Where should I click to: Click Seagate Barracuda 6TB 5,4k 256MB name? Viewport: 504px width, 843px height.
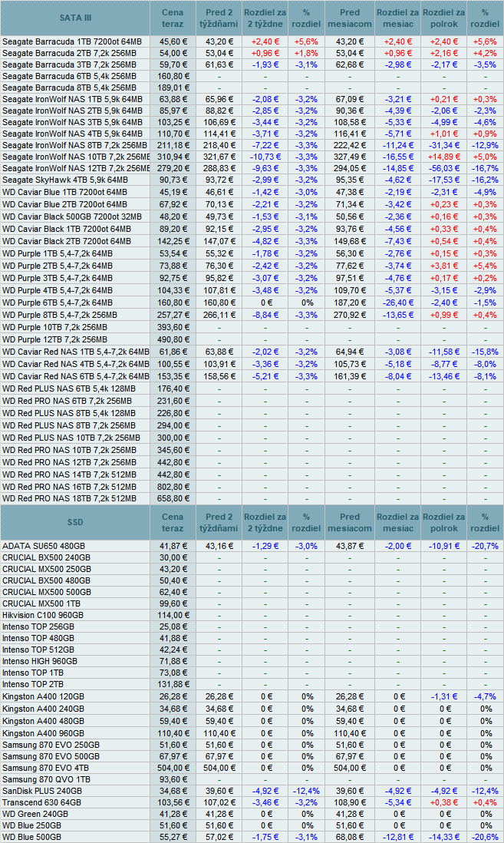tap(69, 76)
